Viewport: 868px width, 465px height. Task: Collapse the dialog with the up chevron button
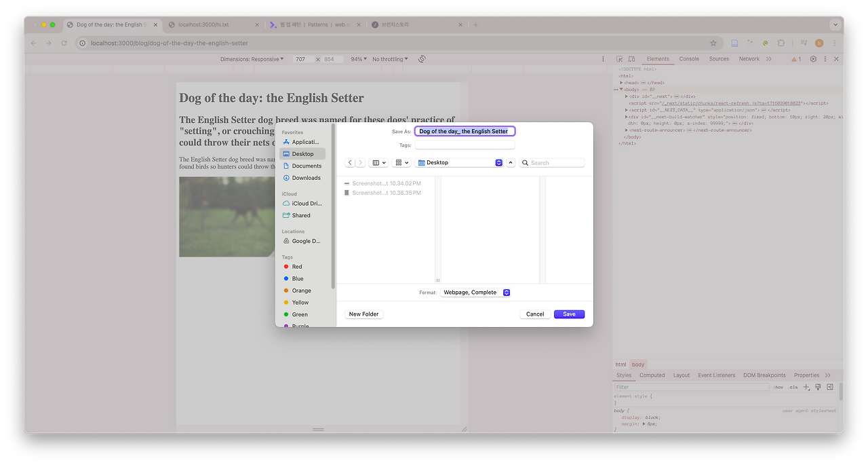(511, 163)
